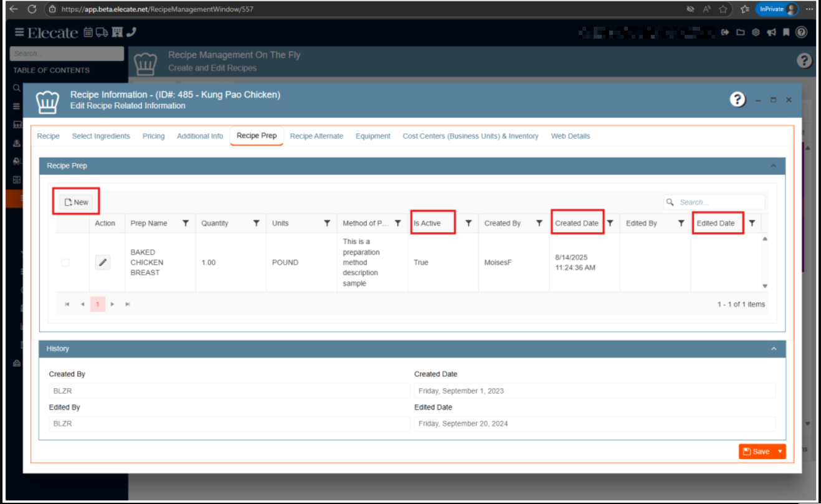The width and height of the screenshot is (821, 504).
Task: Open the Prep Name column filter
Action: pos(185,223)
